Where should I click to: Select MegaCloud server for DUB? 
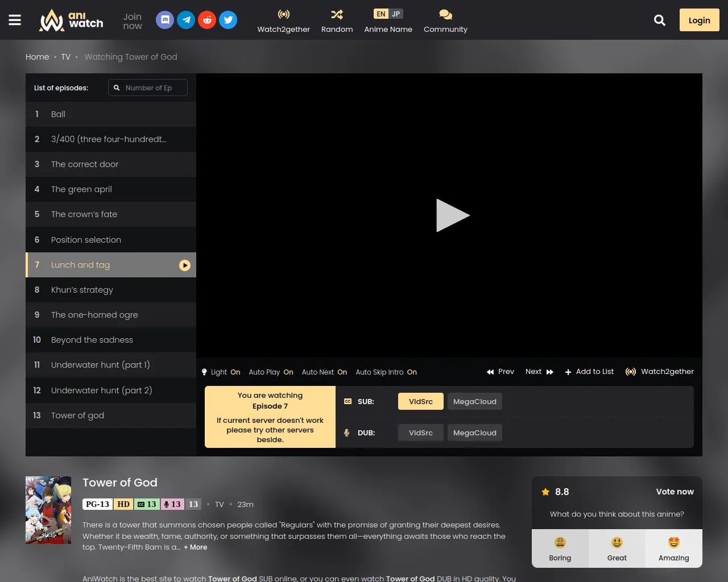coord(474,433)
